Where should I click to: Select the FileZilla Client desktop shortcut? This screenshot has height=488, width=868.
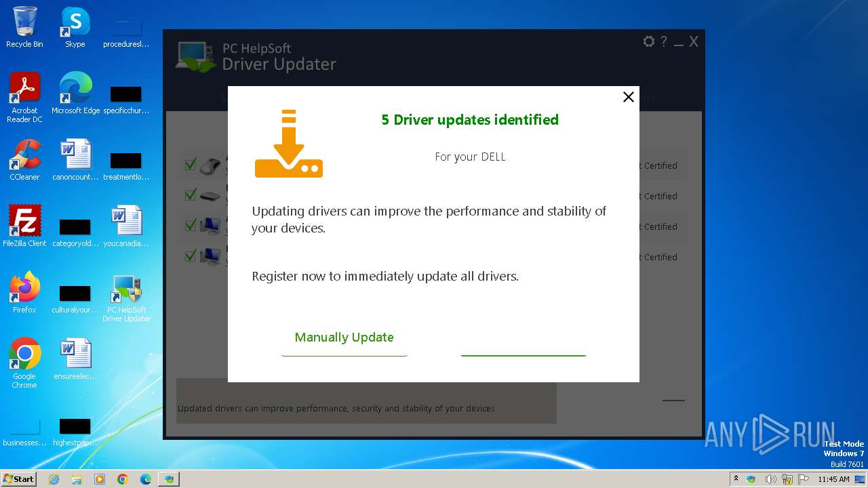coord(24,226)
